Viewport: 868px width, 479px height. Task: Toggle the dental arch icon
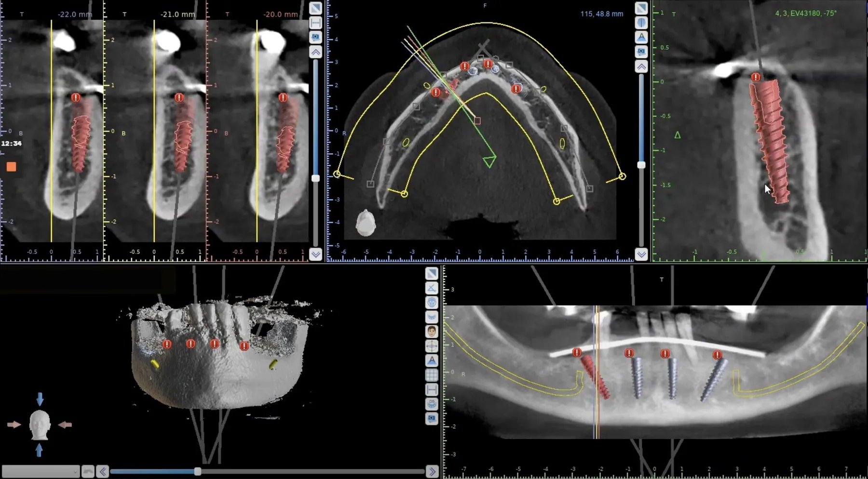[432, 317]
